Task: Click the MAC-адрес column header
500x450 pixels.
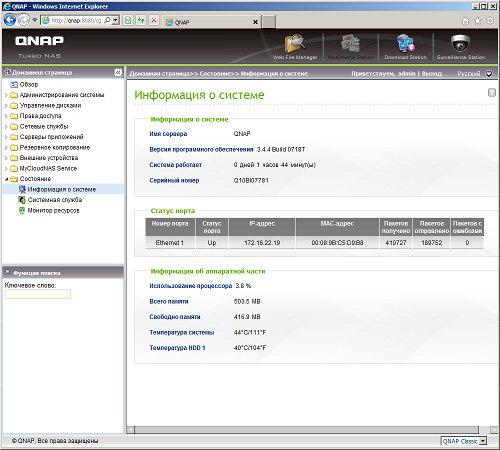Action: click(x=337, y=227)
